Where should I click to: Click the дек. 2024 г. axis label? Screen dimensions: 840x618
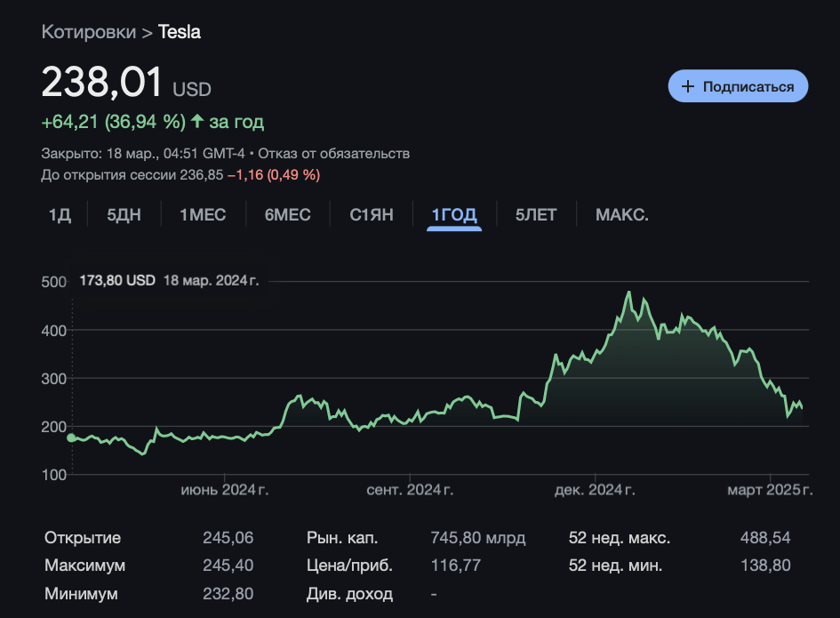pyautogui.click(x=595, y=490)
